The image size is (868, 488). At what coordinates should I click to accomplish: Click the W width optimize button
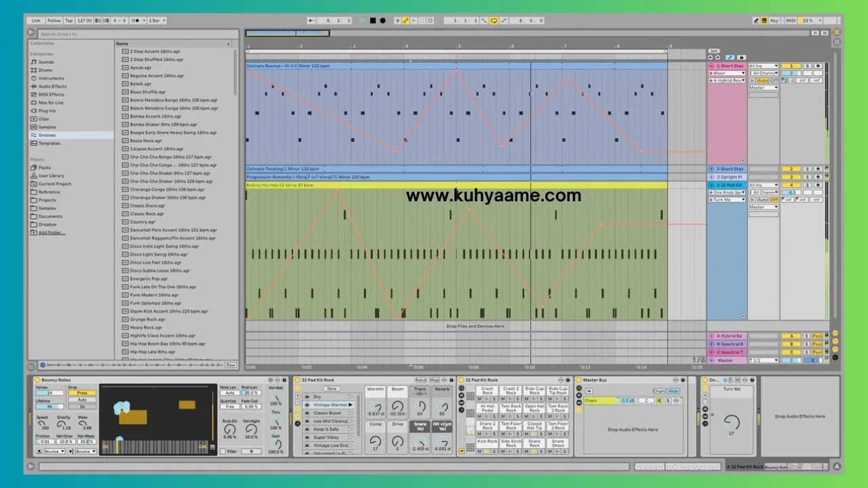825,33
